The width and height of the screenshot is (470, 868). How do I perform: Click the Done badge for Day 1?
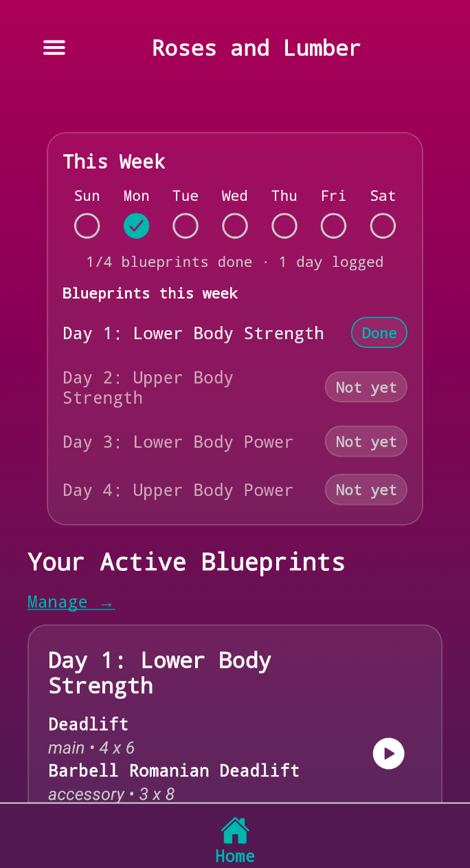coord(379,333)
